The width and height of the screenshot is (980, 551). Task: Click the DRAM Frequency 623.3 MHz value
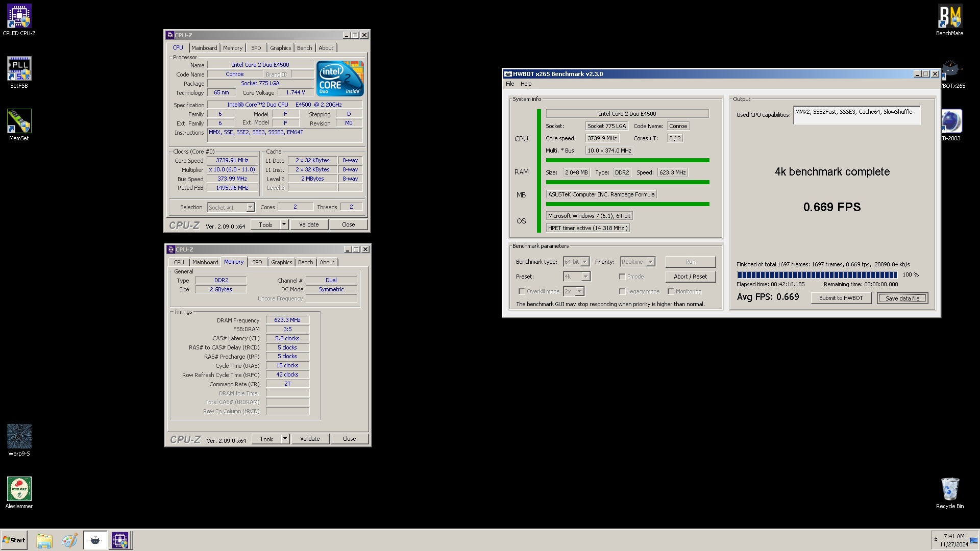click(x=287, y=320)
